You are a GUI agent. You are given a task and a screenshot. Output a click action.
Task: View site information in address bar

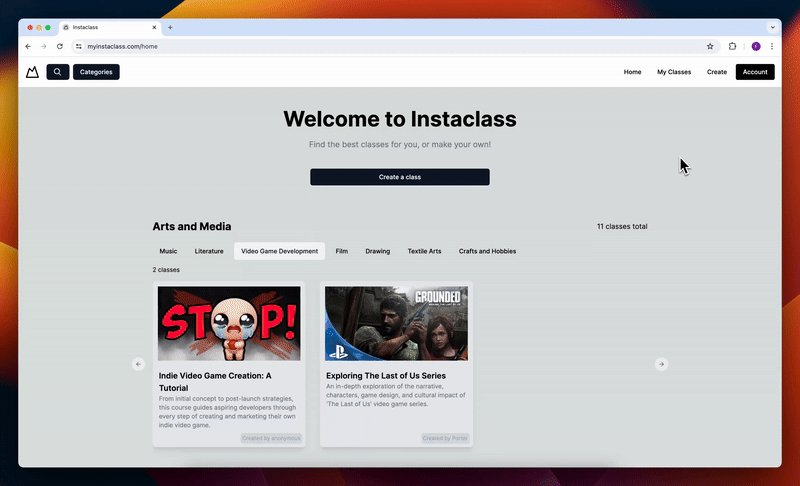tap(79, 46)
